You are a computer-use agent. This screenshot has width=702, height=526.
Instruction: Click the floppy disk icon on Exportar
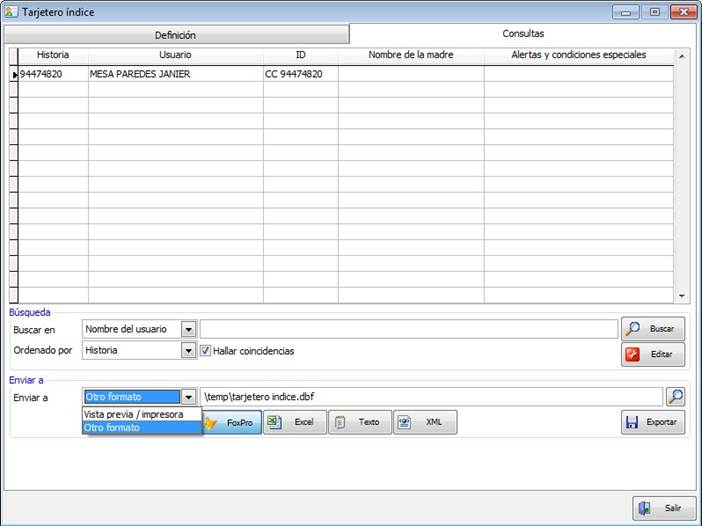632,422
